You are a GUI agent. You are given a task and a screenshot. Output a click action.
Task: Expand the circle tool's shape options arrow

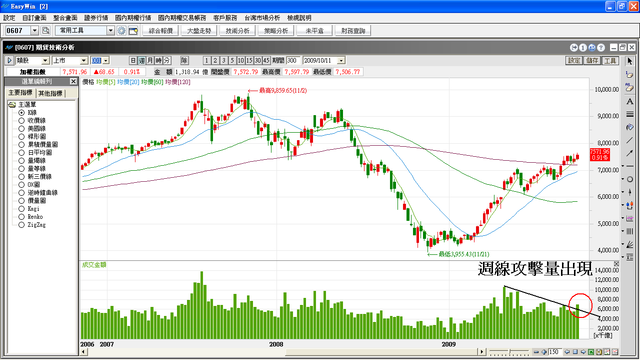coord(623,179)
